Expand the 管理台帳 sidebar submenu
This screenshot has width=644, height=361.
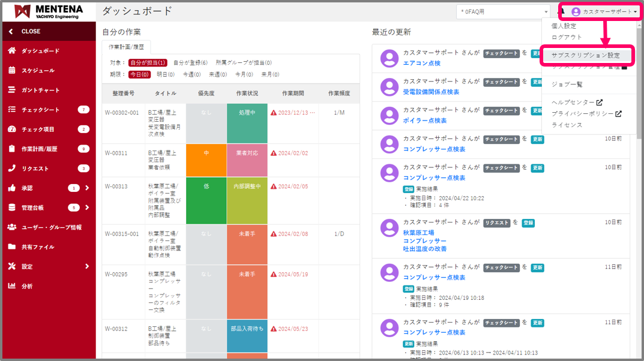87,207
